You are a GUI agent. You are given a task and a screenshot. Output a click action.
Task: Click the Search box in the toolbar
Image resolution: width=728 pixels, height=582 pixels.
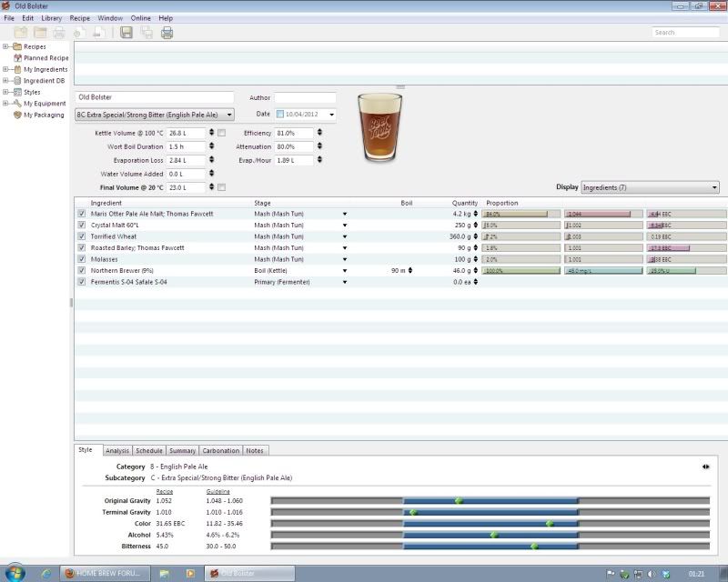(x=685, y=33)
